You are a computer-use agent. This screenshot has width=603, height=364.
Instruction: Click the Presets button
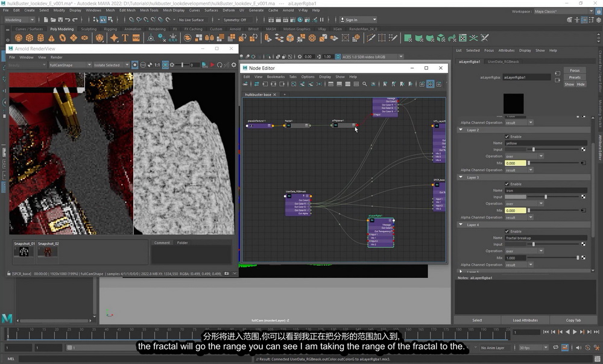click(575, 77)
